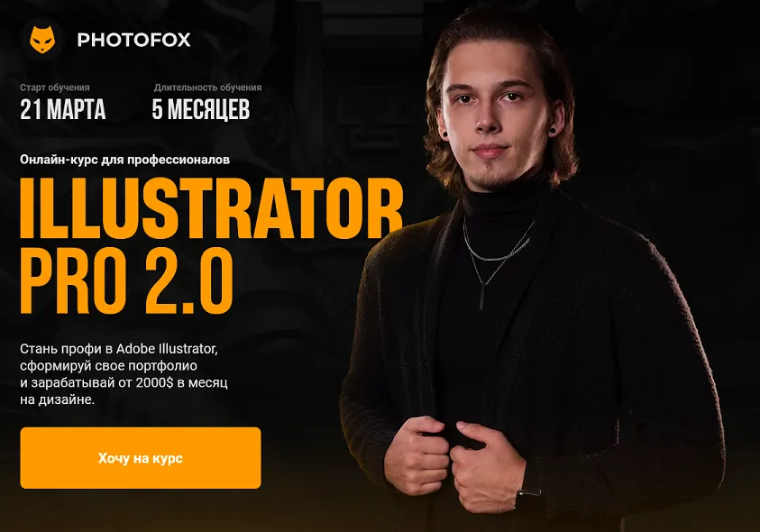Image resolution: width=760 pixels, height=532 pixels.
Task: Click the 'сформируй свое портфолио' line
Action: point(108,366)
